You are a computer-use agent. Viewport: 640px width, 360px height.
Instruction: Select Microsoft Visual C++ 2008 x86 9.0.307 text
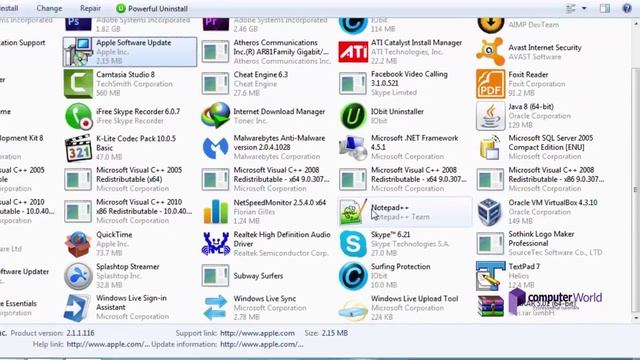556,175
